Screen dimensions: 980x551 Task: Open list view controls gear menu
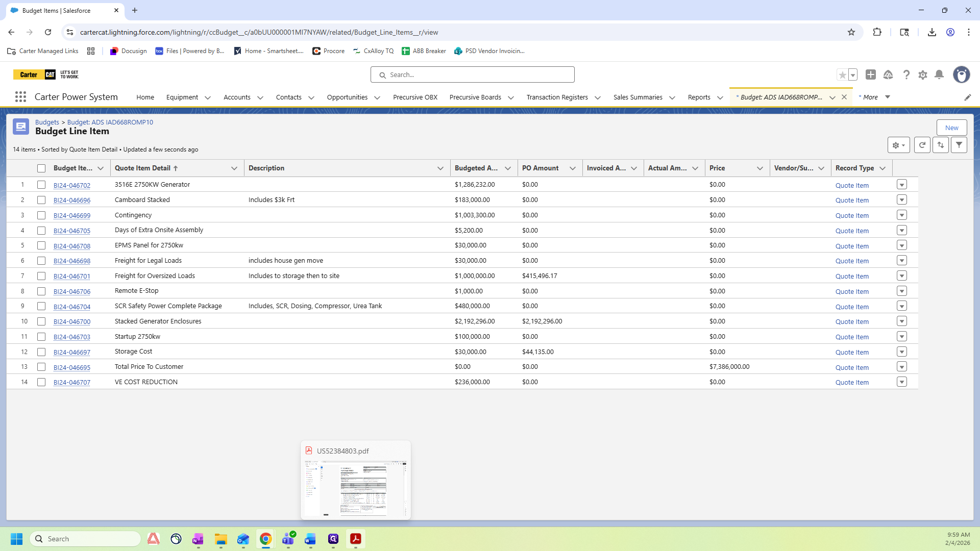tap(898, 145)
